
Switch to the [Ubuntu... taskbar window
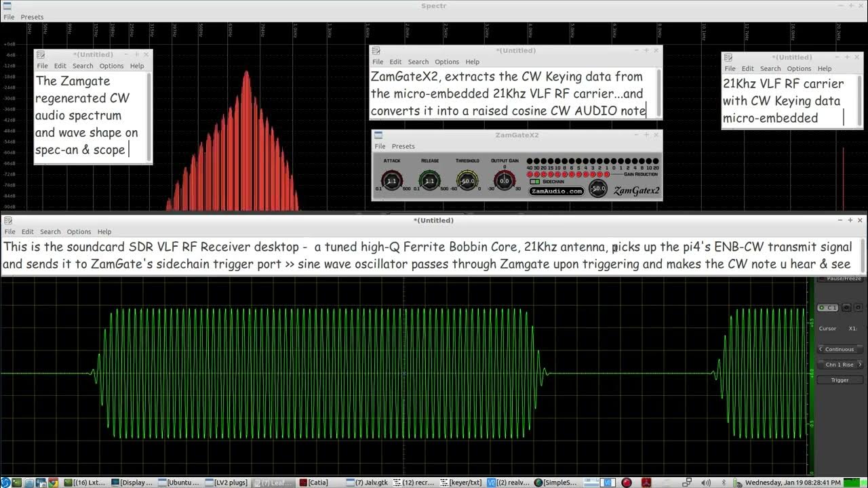(x=180, y=483)
